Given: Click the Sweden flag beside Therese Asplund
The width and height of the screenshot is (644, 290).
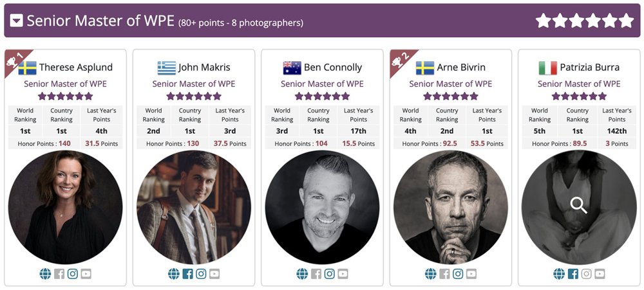Looking at the screenshot, I should point(27,68).
